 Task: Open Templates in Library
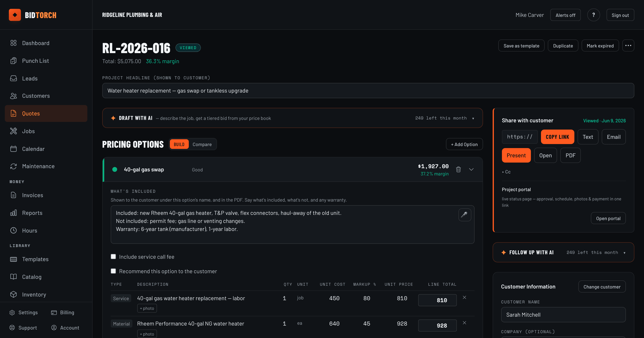tap(46, 259)
